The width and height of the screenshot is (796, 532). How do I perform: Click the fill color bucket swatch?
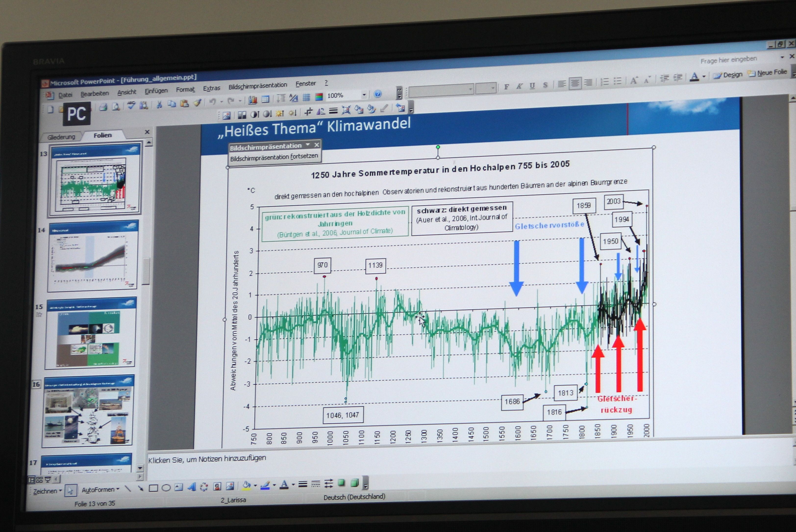[247, 485]
